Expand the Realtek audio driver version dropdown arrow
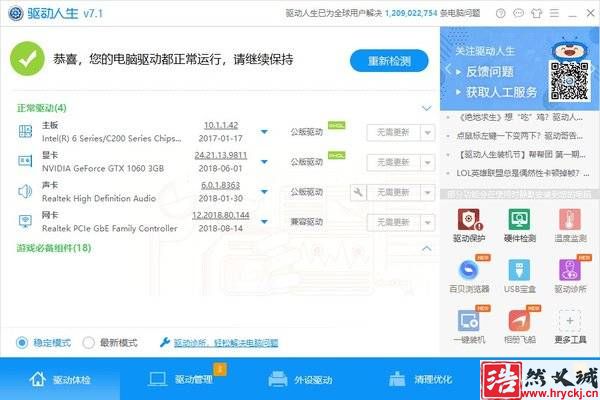 [x=264, y=191]
